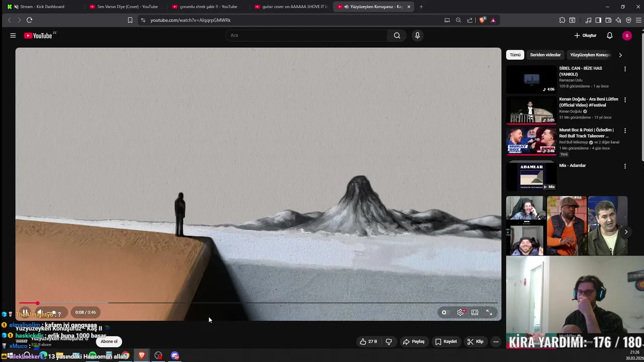Screen dimensions: 644x362
Task: Open options for Murat Boz & Poizi video
Action: [625, 131]
